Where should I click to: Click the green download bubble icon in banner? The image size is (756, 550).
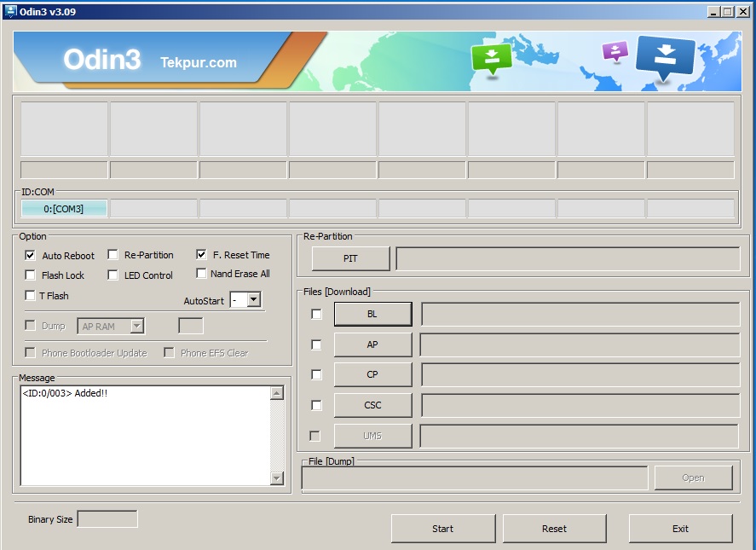[x=491, y=60]
